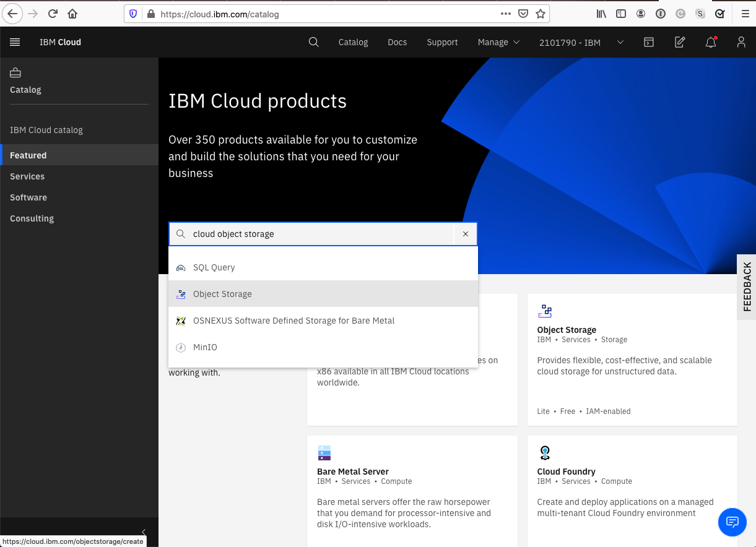
Task: Open the 2101790 - IBM account switcher
Action: click(x=581, y=42)
